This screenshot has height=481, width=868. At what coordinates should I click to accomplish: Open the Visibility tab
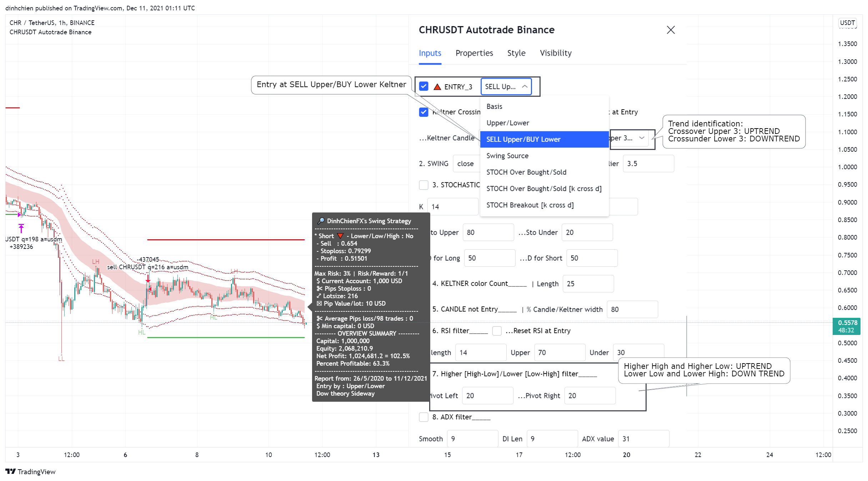[556, 53]
